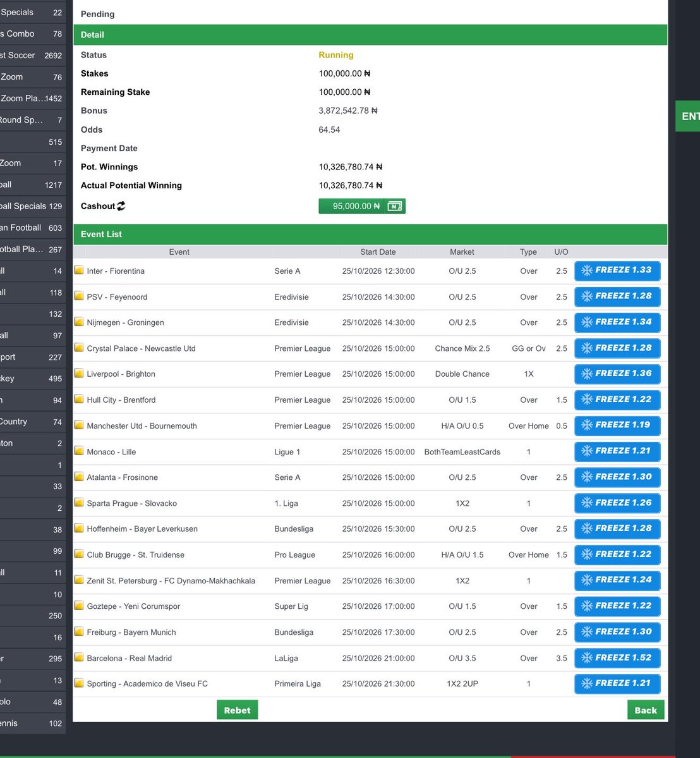
Task: Open the folder icon for Hull City - Brentford
Action: tap(79, 400)
